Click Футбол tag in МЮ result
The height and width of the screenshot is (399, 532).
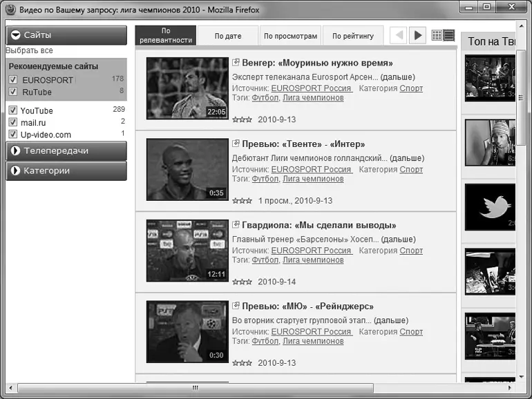coord(266,341)
